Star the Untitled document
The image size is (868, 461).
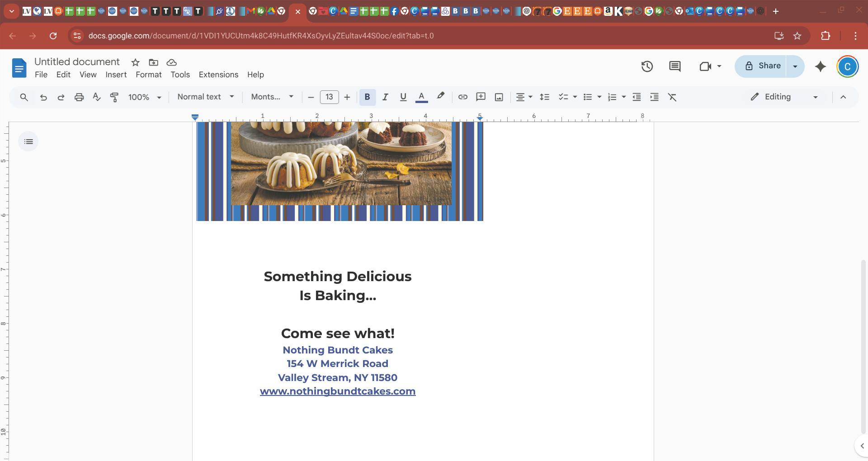(135, 62)
